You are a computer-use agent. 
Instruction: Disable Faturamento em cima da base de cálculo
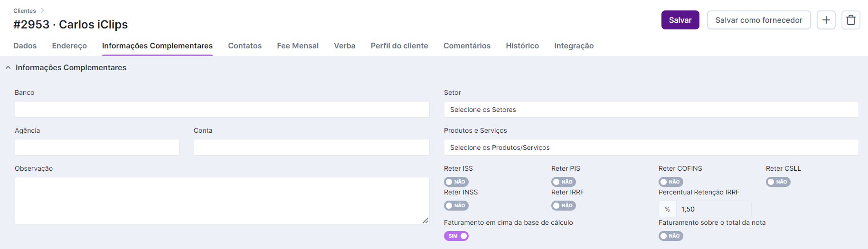click(456, 236)
